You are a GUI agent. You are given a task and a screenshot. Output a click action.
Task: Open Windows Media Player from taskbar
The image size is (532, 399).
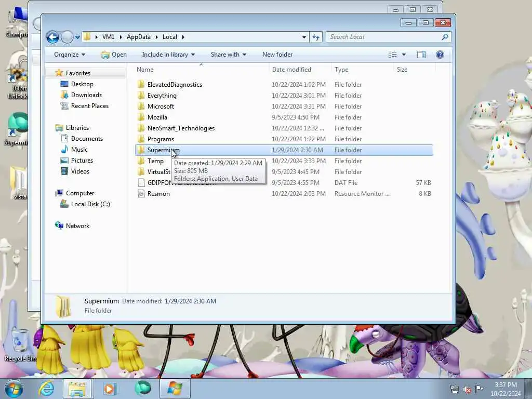[x=109, y=389]
